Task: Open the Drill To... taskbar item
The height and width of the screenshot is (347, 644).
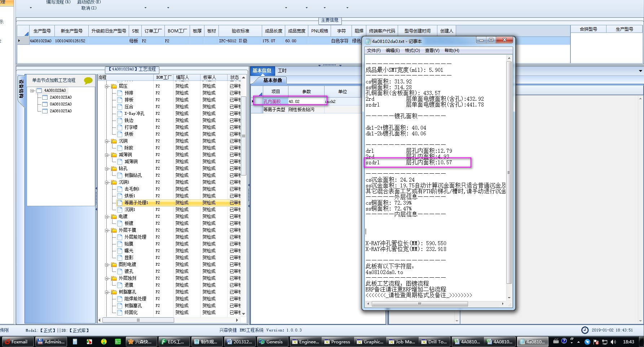Action: (x=435, y=342)
